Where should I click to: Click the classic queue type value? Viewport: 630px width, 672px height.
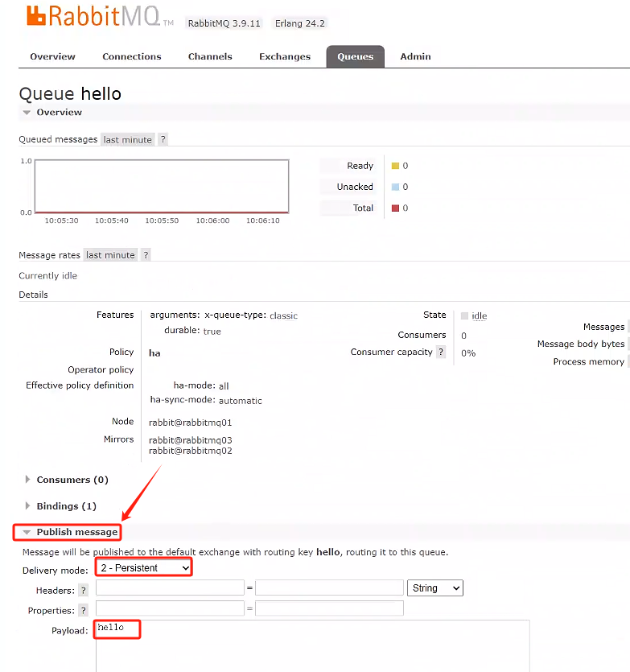283,315
